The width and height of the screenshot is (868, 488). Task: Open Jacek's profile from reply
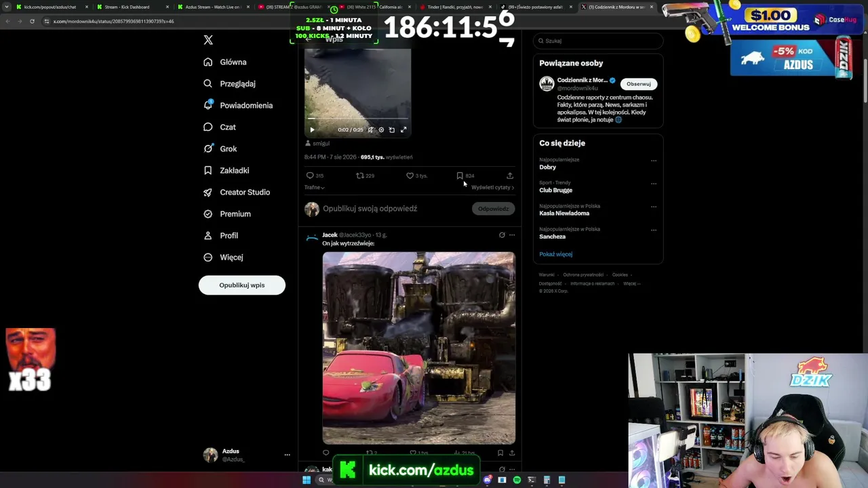[330, 235]
